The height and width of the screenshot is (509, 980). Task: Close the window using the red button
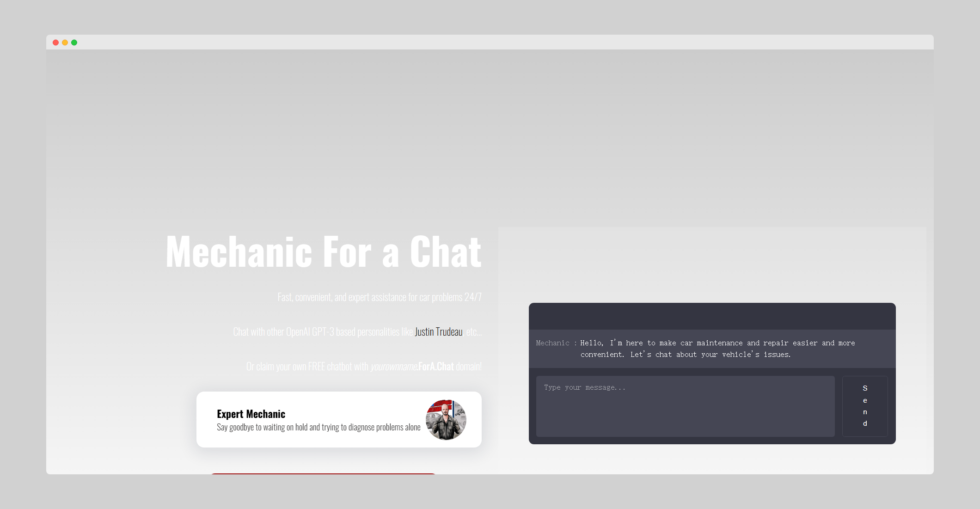coord(56,43)
